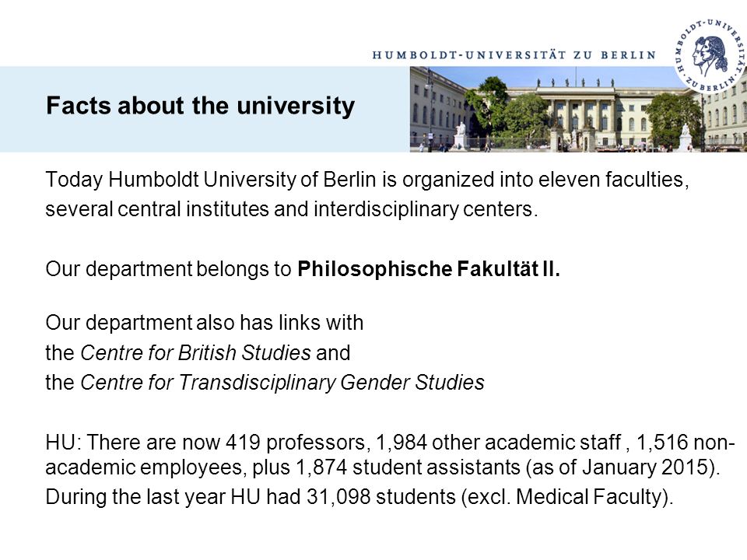Select the bold text 'Philosophische Fakultät II.'
This screenshot has height=560, width=747.
[429, 269]
